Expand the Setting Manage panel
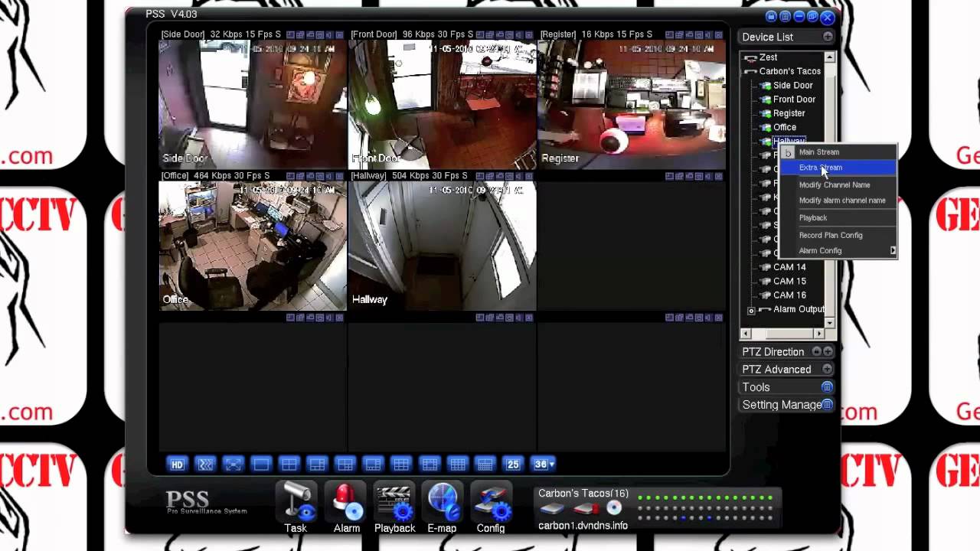The image size is (980, 551). [827, 405]
